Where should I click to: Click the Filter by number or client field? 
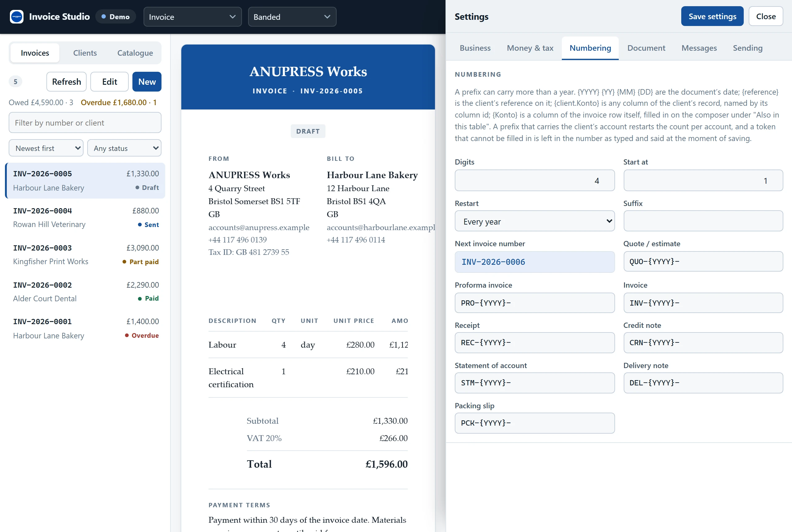tap(85, 123)
